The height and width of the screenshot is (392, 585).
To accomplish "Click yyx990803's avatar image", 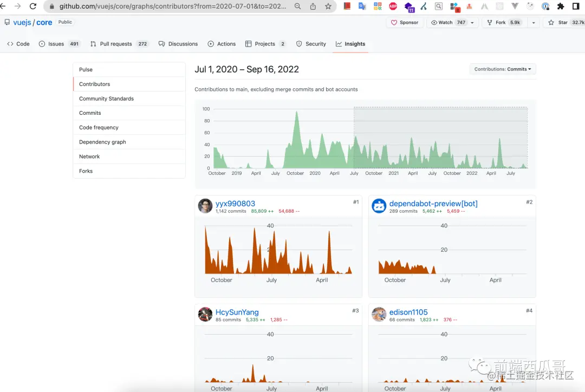I will coord(205,206).
